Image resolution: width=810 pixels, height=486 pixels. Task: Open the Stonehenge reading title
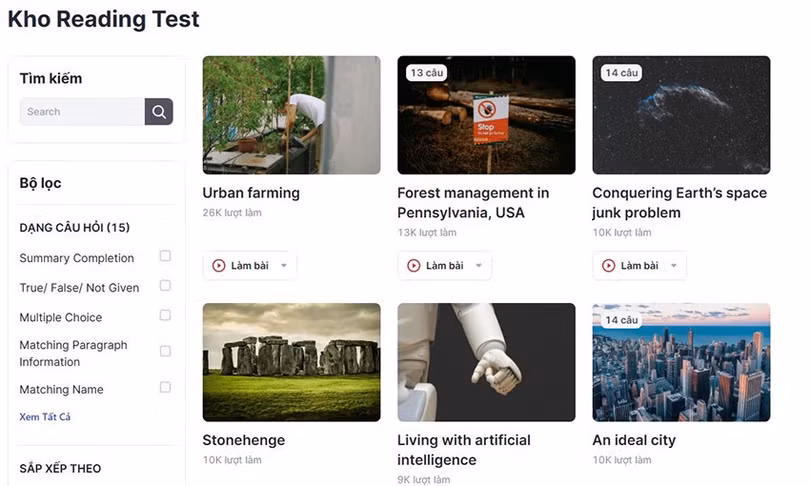click(x=243, y=440)
